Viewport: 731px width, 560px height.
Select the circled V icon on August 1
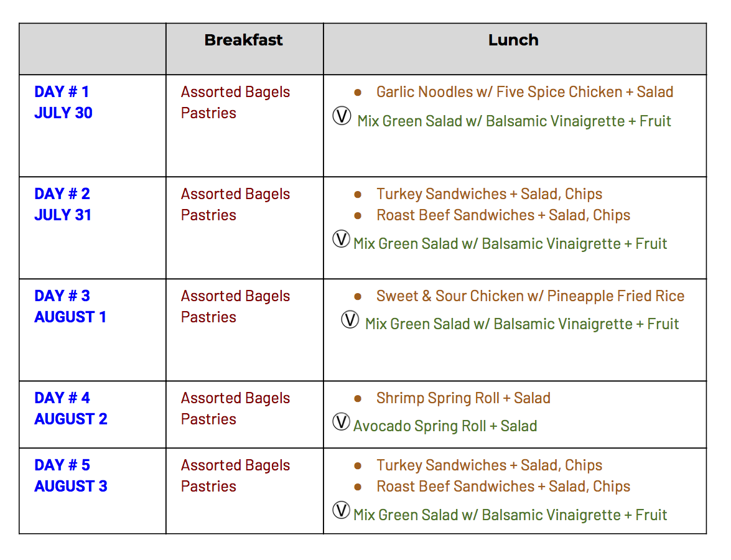[350, 320]
